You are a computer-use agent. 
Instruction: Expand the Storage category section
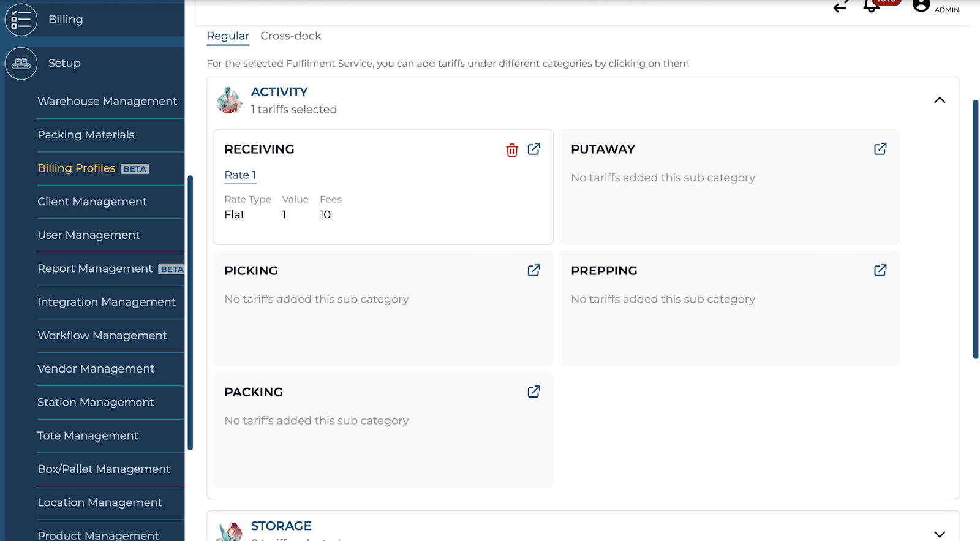click(x=939, y=534)
